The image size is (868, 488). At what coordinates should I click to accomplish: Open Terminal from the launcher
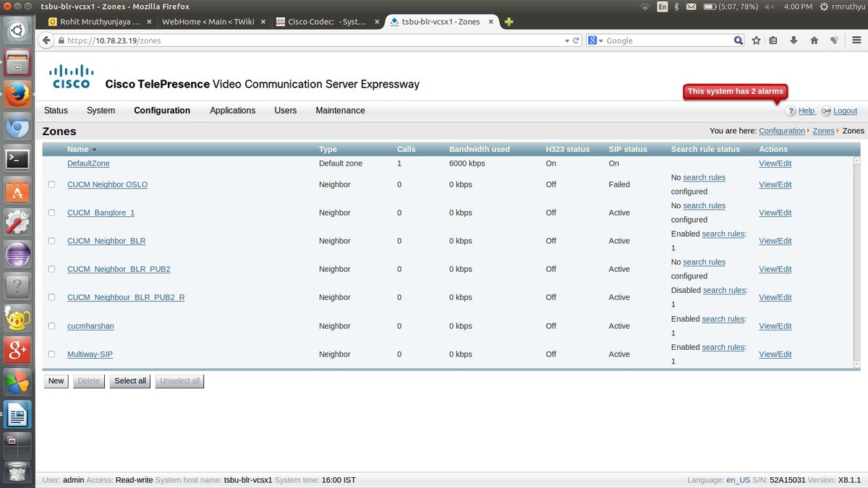pyautogui.click(x=17, y=158)
